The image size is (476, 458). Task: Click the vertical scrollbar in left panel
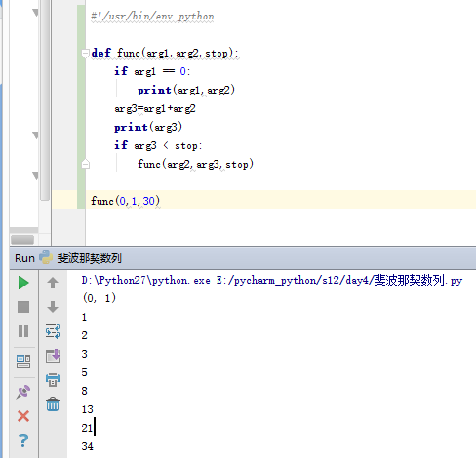pyautogui.click(x=45, y=100)
